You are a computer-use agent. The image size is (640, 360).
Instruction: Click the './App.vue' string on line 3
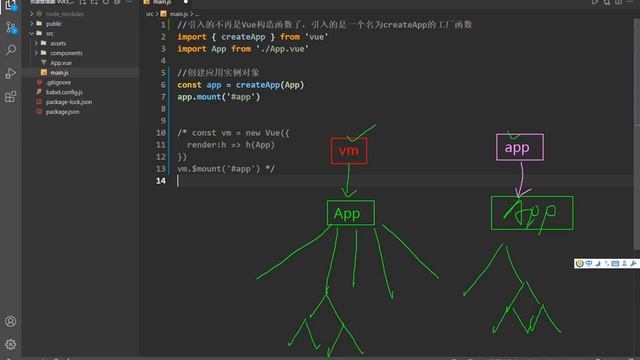click(282, 49)
